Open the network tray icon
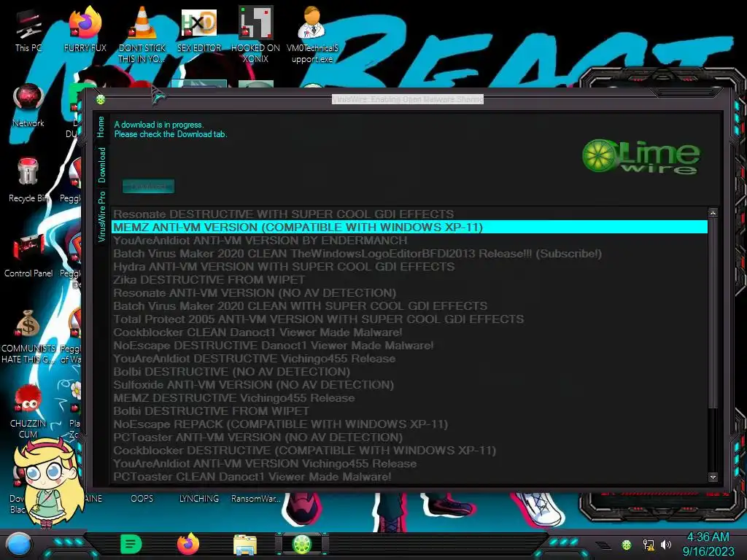Screen dimensions: 747x560 [648, 545]
